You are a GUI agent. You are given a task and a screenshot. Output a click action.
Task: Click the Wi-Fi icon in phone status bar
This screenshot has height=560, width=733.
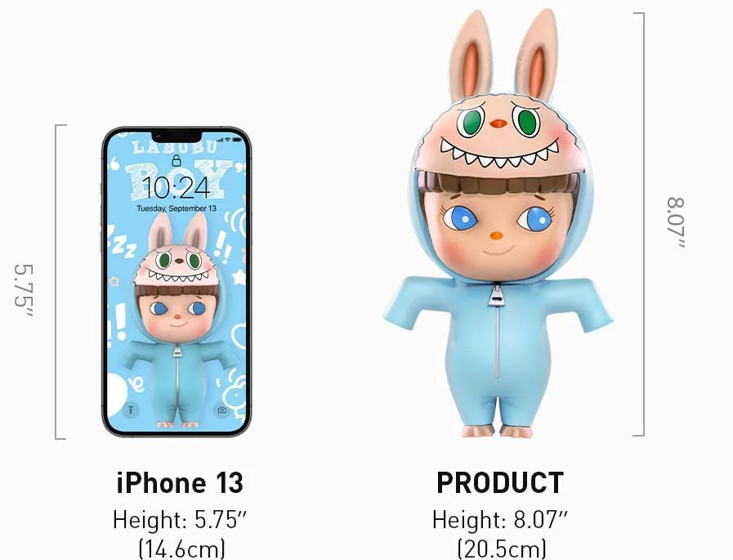click(228, 140)
